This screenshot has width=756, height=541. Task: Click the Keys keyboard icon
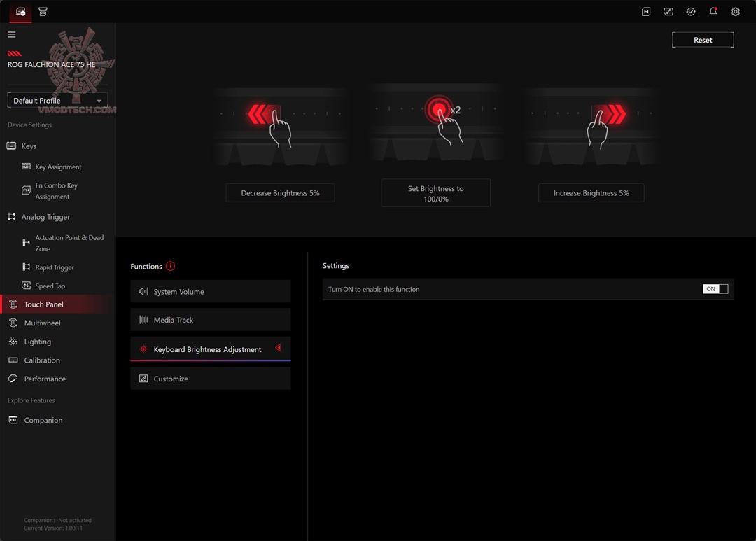tap(11, 146)
